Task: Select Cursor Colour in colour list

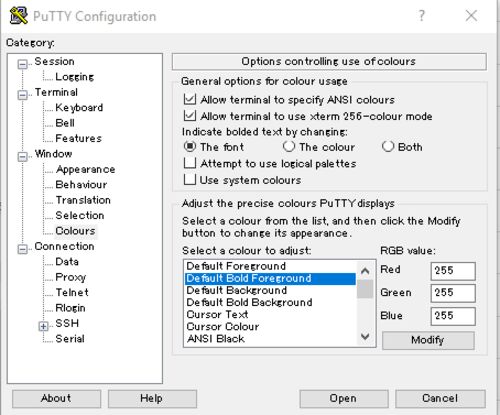Action: coord(270,327)
